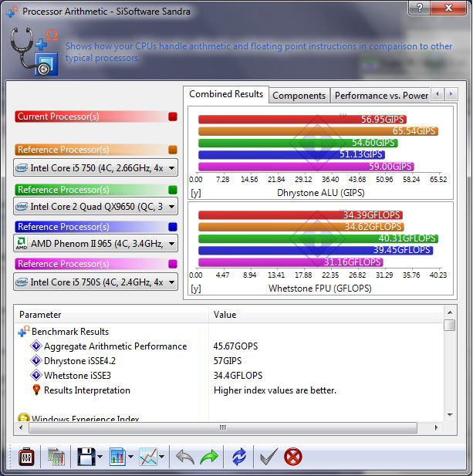Viewport: 473px width, 476px height.
Task: Click the help question mark button
Action: (x=419, y=7)
